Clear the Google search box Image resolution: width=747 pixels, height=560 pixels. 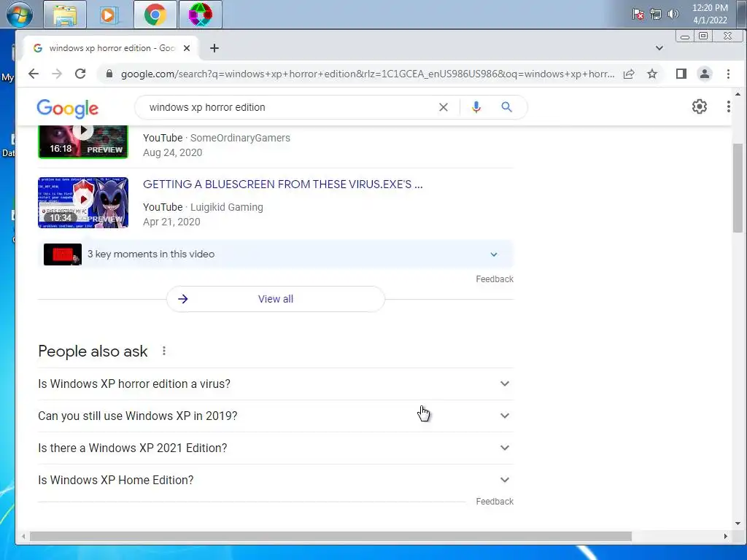point(444,107)
